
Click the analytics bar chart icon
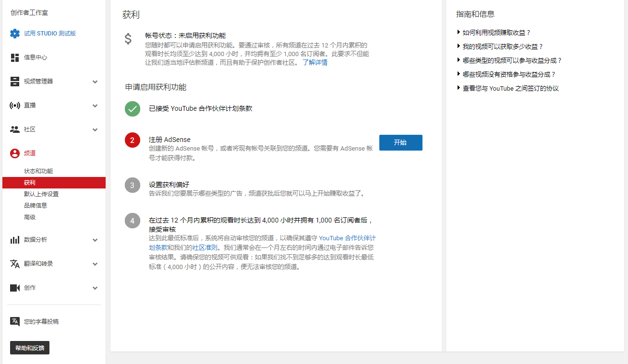click(x=15, y=240)
